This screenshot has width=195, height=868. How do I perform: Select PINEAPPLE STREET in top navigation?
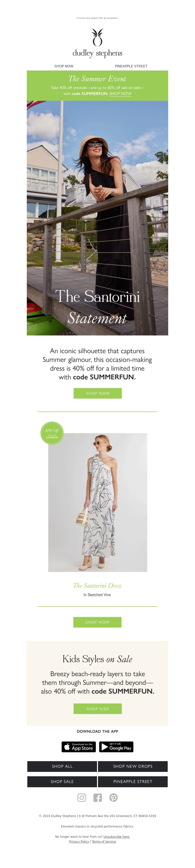click(x=131, y=66)
